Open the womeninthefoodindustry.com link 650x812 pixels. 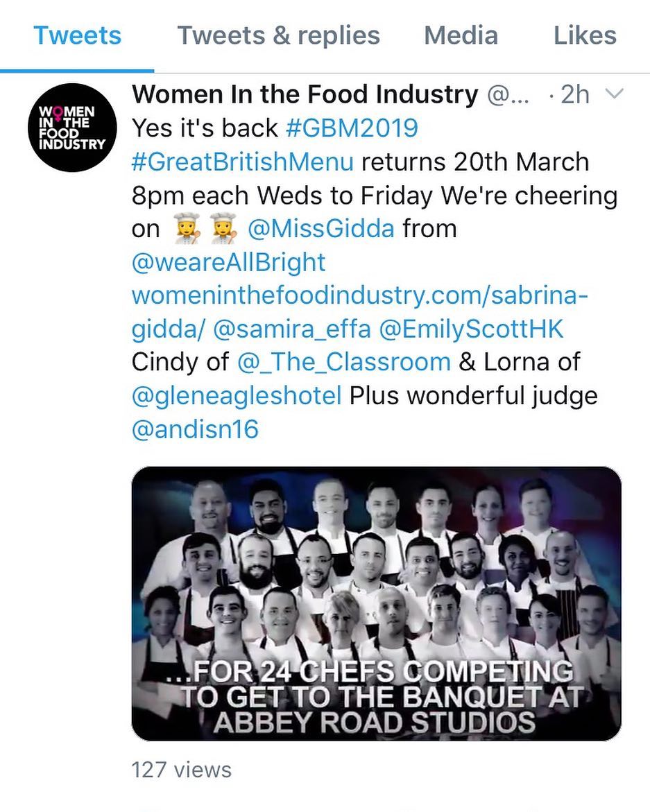(x=359, y=295)
